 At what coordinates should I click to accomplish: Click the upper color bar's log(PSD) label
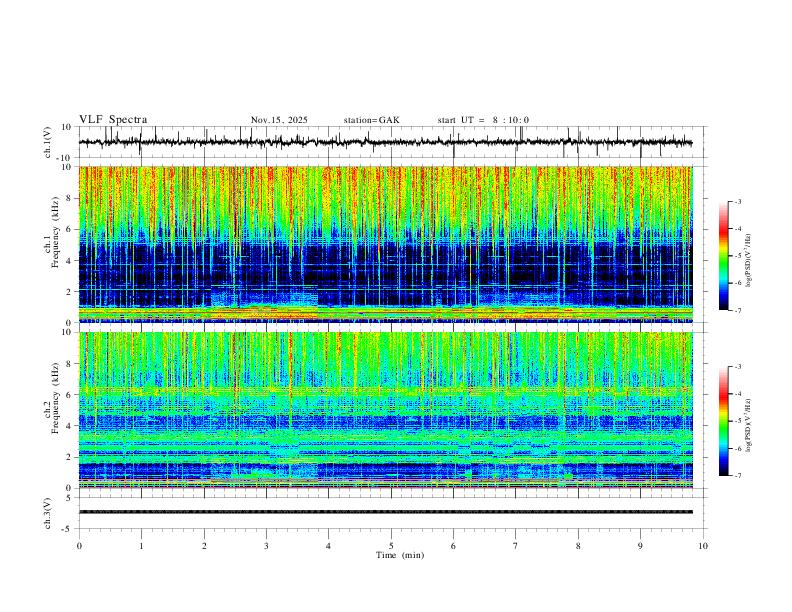[x=749, y=260]
